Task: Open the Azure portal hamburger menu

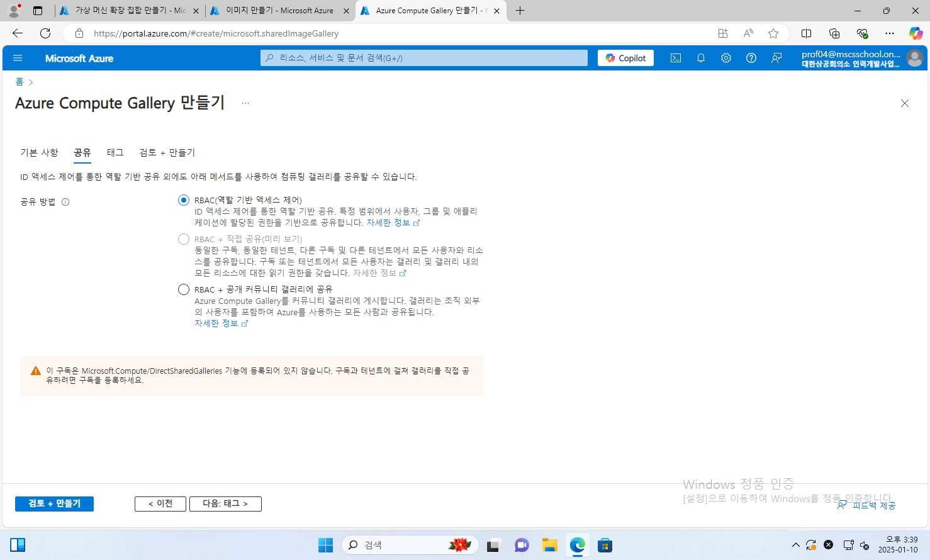Action: pos(18,58)
